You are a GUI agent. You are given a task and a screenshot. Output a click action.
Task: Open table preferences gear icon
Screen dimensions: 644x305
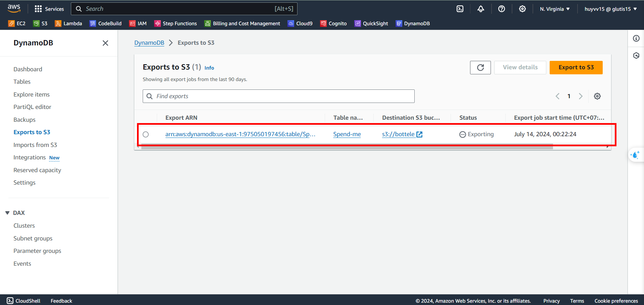[597, 96]
